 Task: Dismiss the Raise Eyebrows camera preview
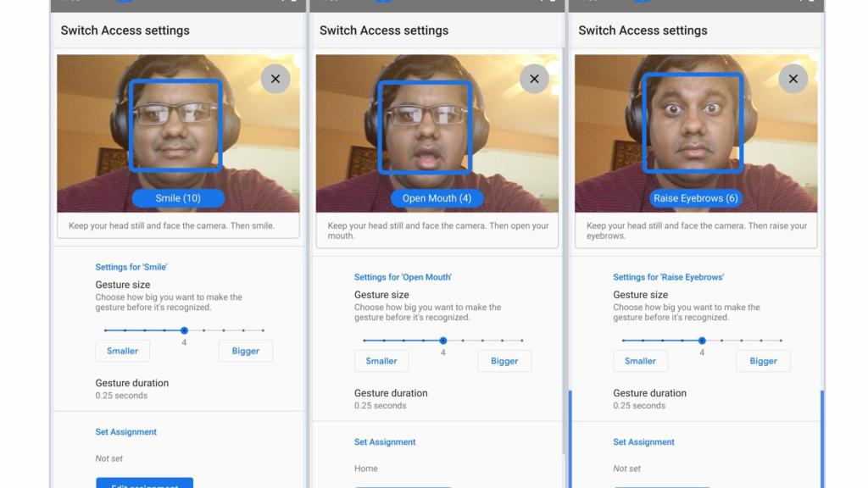(793, 79)
